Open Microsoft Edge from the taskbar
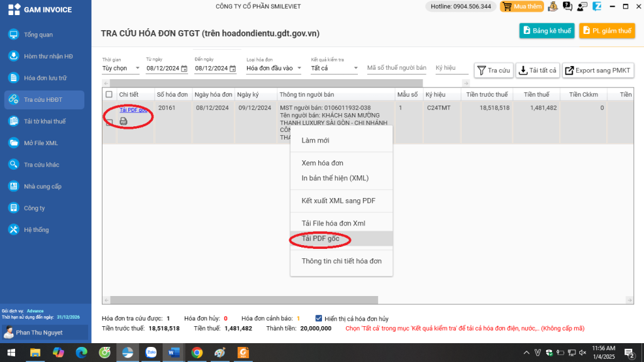Screen dimensions: 644x362 81,353
